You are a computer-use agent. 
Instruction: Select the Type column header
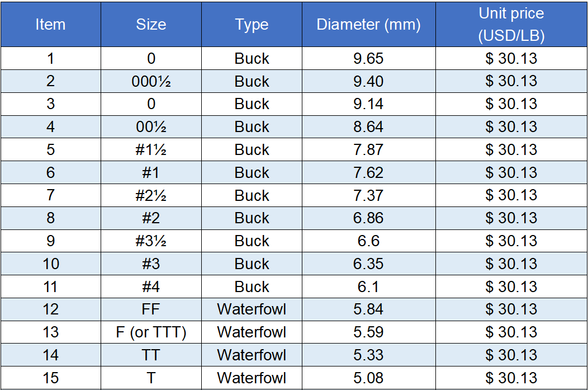(252, 25)
